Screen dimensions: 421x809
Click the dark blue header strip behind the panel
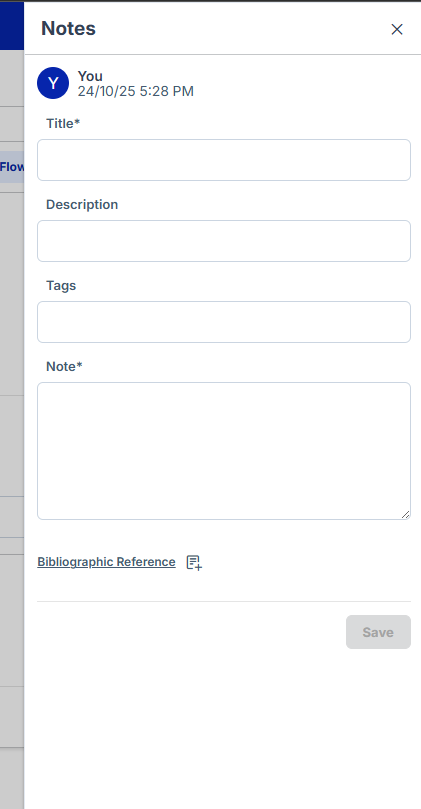point(12,26)
